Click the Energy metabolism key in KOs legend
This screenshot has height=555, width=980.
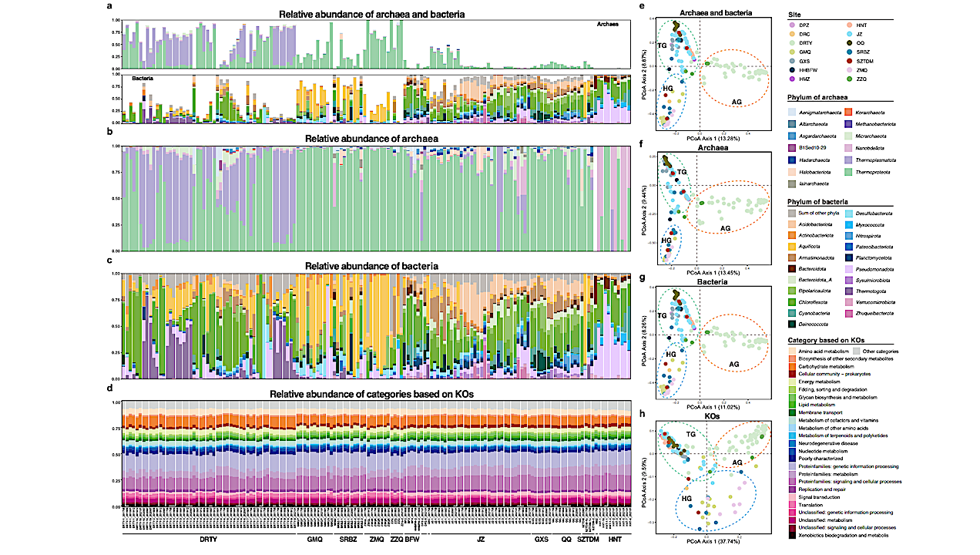(794, 382)
